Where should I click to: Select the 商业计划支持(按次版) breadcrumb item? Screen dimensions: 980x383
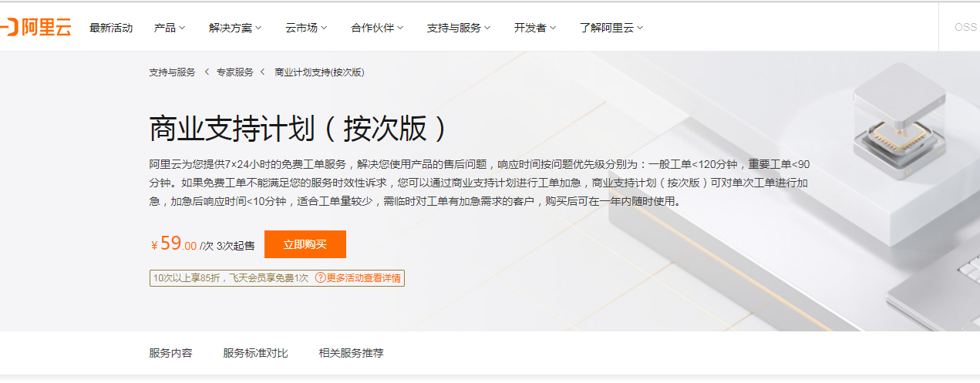point(319,72)
